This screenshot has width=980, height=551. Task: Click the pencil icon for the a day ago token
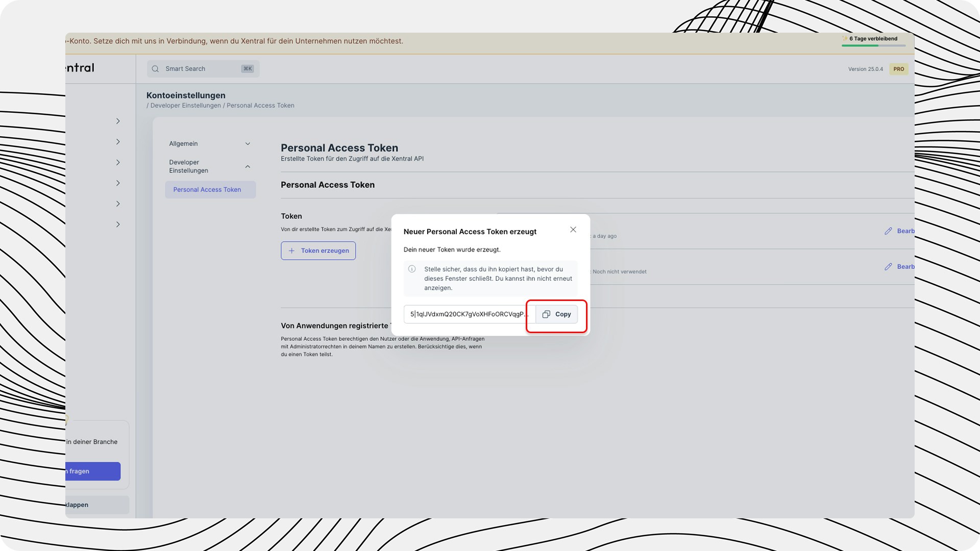(888, 231)
